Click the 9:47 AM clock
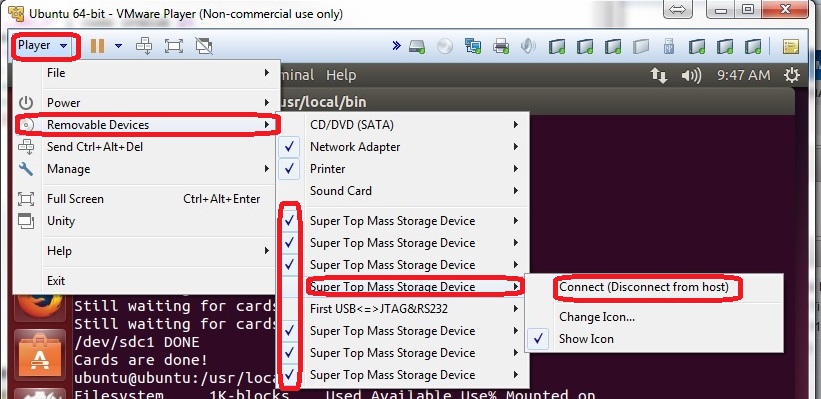The width and height of the screenshot is (821, 399). (744, 75)
